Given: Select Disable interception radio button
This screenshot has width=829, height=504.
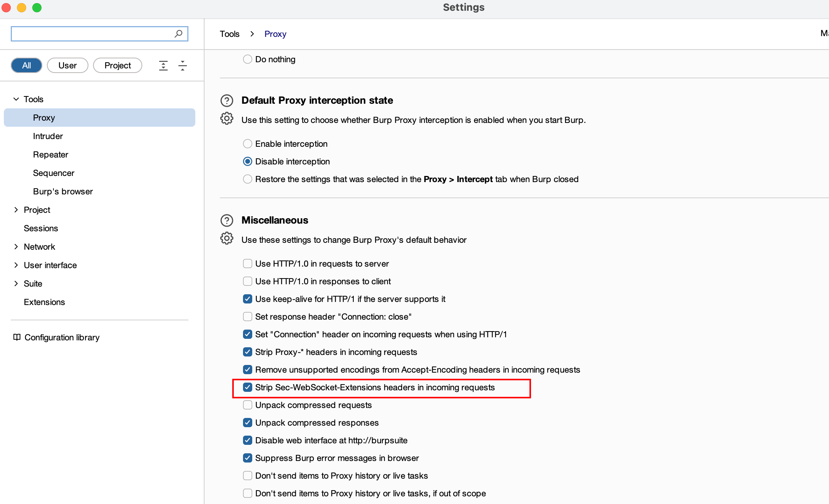Looking at the screenshot, I should (x=248, y=161).
